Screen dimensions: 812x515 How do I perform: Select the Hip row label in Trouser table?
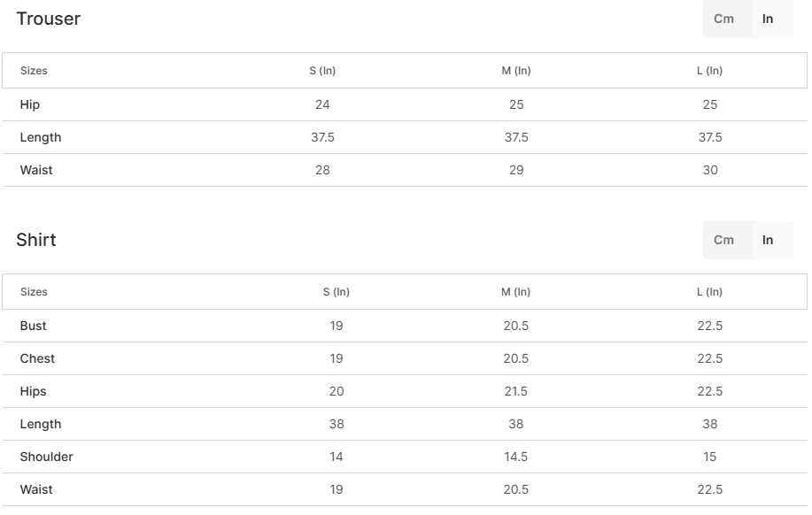coord(30,104)
